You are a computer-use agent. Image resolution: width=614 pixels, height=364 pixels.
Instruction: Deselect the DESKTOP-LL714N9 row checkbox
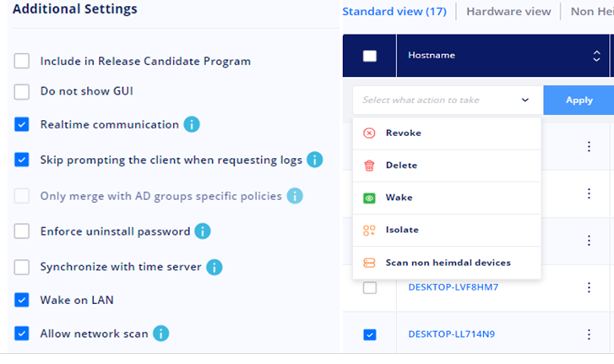[370, 334]
